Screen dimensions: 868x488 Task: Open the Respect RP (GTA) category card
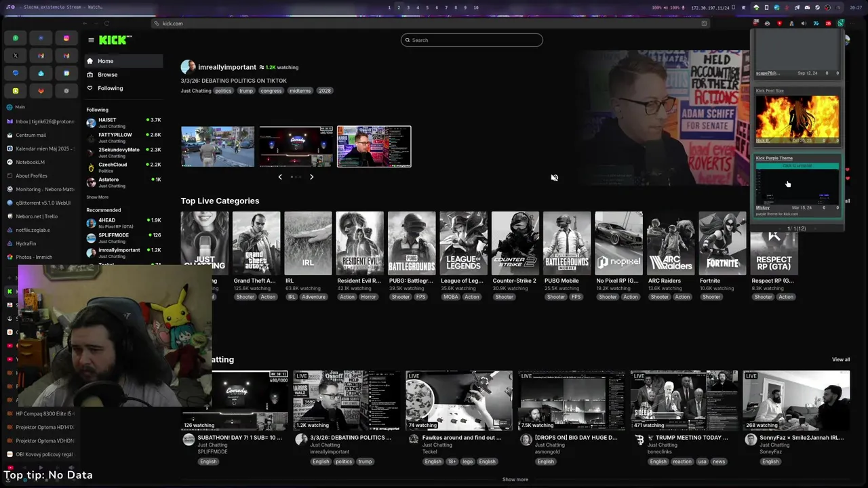[774, 243]
